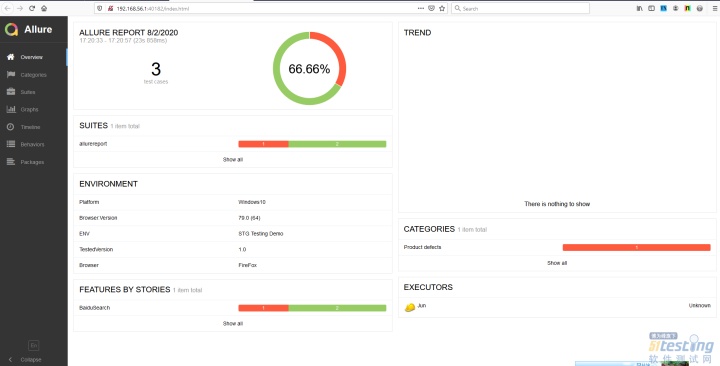This screenshot has height=366, width=720.
Task: Click the green passed segment of allurereport bar
Action: (x=338, y=144)
